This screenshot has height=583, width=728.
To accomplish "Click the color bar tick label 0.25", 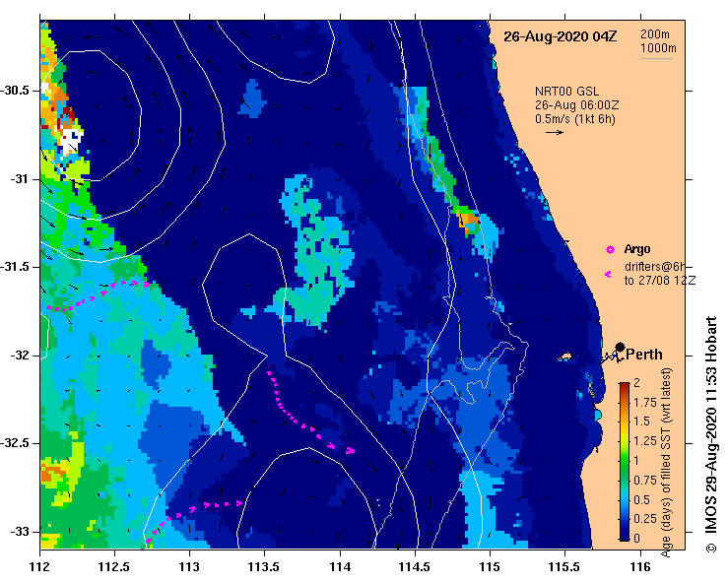I will click(x=645, y=519).
